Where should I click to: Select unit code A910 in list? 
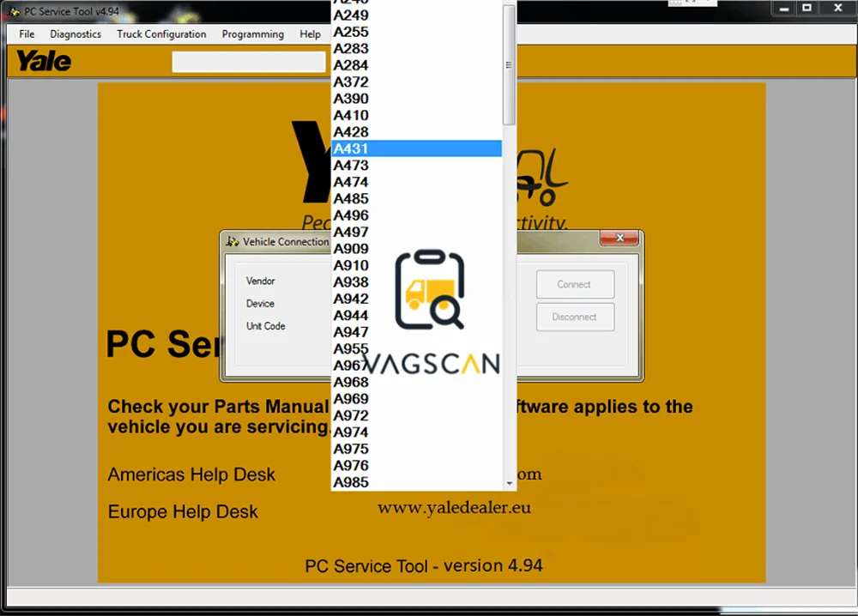[x=416, y=265]
